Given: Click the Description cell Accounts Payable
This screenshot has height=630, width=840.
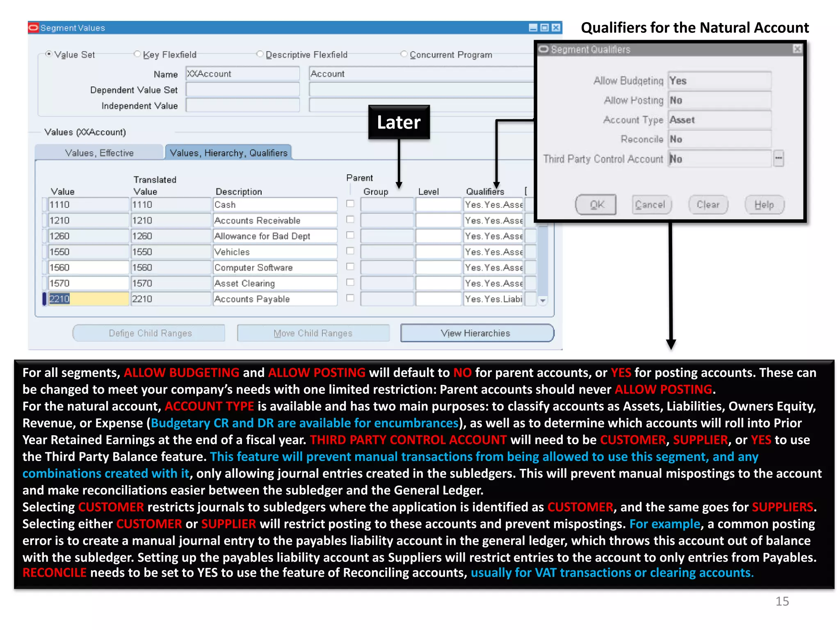Looking at the screenshot, I should click(x=275, y=299).
